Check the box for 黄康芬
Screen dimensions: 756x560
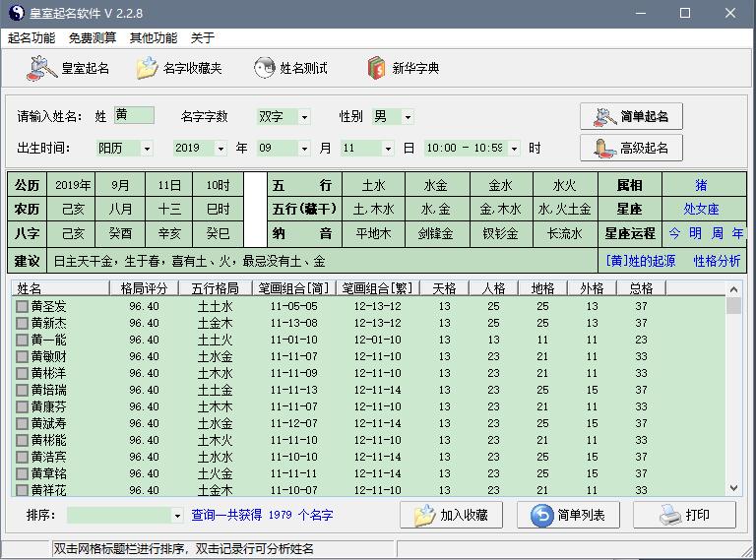click(22, 407)
